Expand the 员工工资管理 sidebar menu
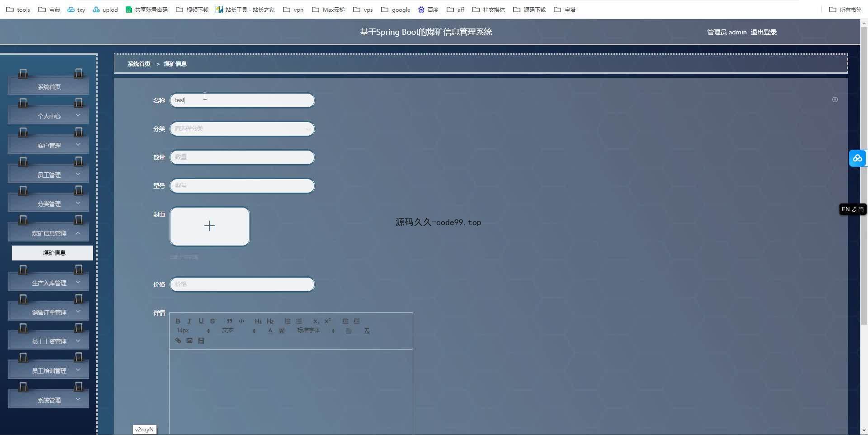Viewport: 868px width, 435px height. click(x=48, y=341)
